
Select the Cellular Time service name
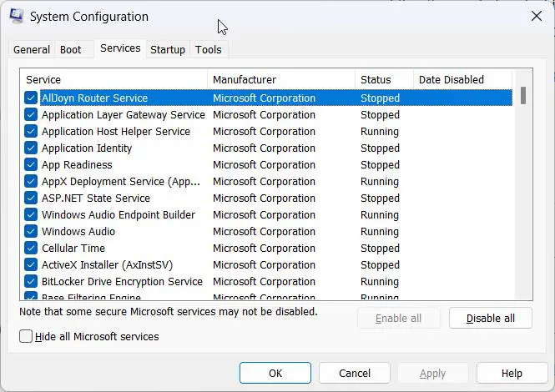(x=73, y=248)
